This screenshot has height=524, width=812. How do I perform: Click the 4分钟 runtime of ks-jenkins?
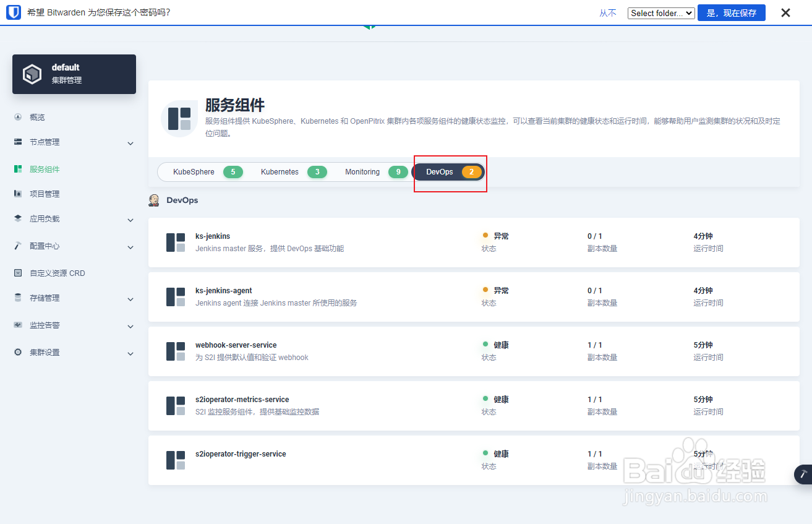pyautogui.click(x=703, y=236)
